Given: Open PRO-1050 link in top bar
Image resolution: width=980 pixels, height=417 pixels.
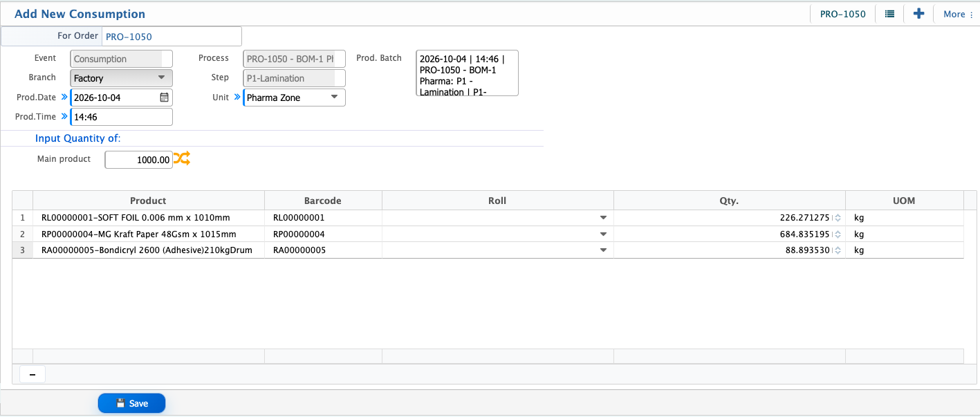Looking at the screenshot, I should coord(842,14).
